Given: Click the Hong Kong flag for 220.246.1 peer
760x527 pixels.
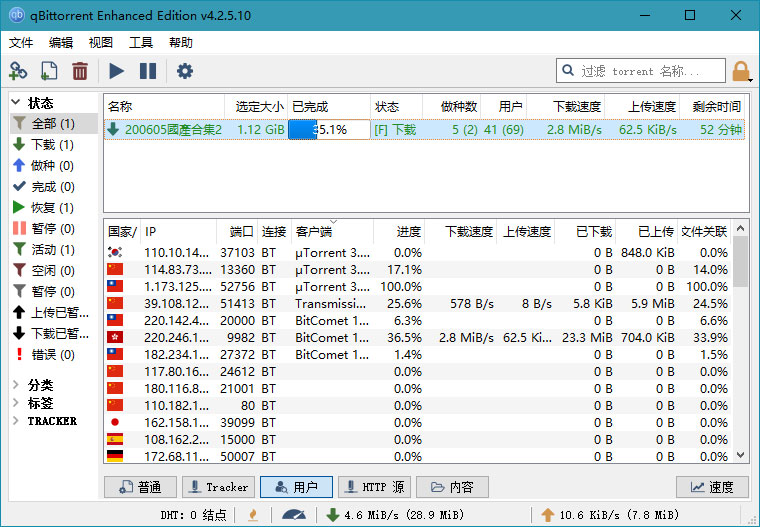Looking at the screenshot, I should [115, 337].
